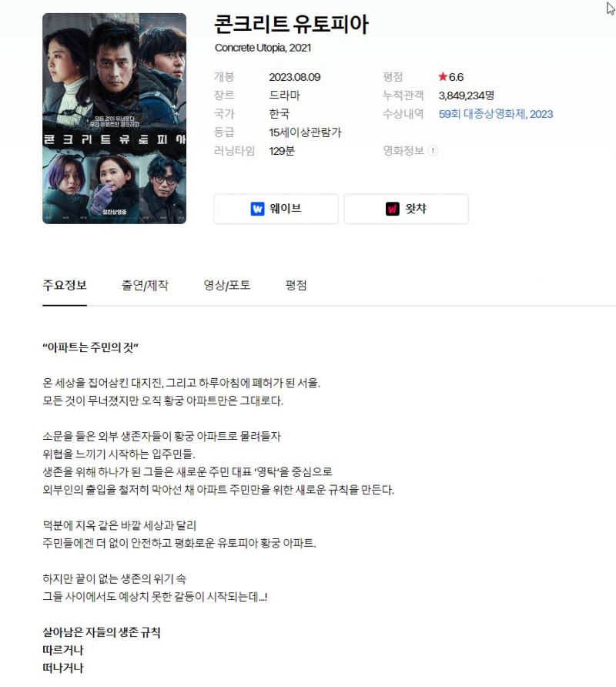Go to the 평점 tab
616x687 pixels.
pos(296,285)
